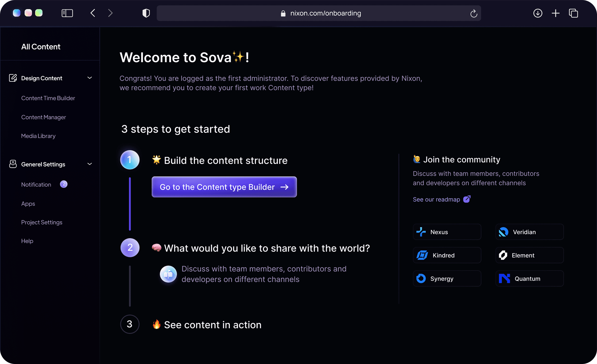Click the privacy shield icon
Image resolution: width=597 pixels, height=364 pixels.
[x=146, y=13]
